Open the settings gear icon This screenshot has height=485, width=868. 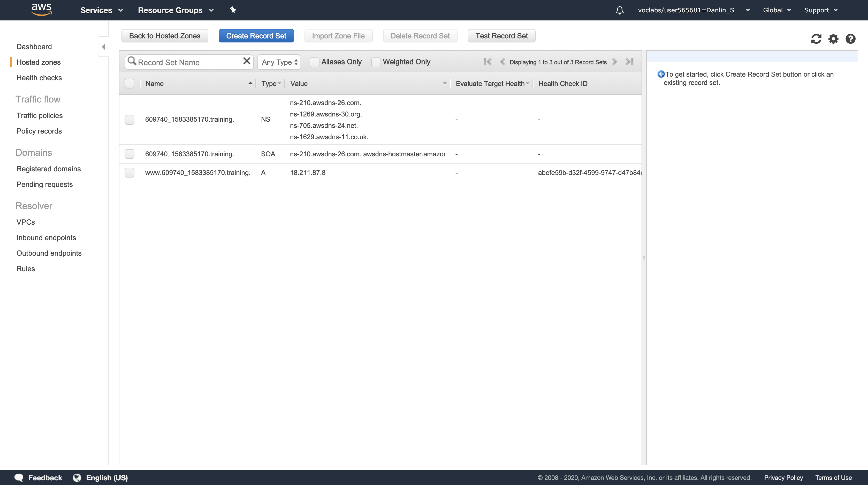833,39
